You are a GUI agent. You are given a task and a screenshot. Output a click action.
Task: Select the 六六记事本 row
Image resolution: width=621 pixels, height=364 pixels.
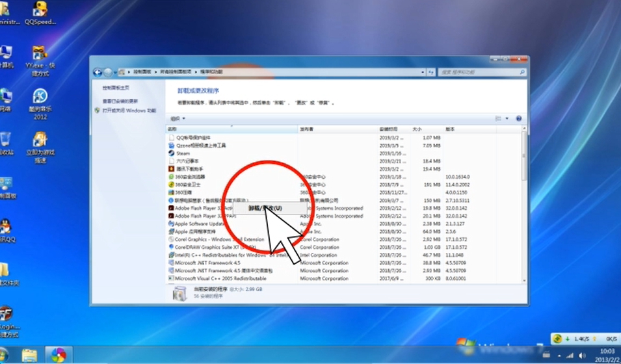[343, 161]
